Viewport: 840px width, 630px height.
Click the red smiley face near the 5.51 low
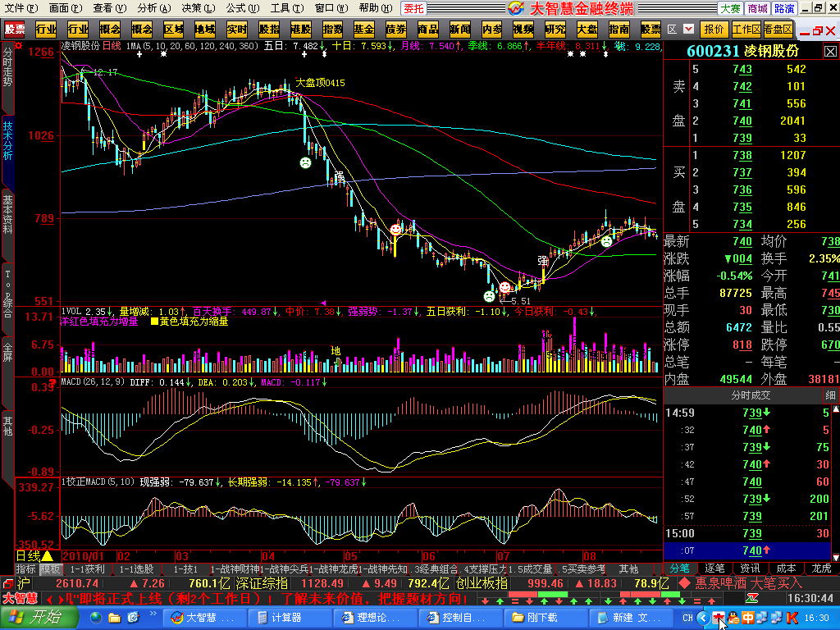click(504, 287)
